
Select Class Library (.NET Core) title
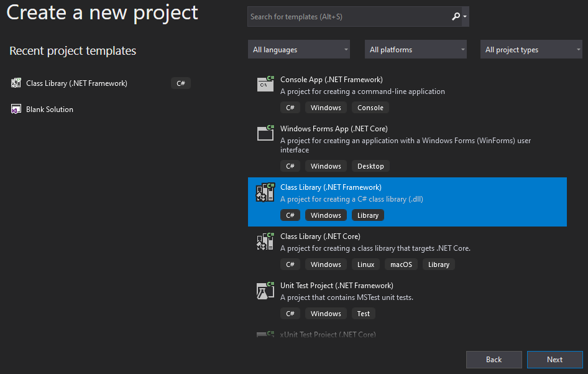320,236
